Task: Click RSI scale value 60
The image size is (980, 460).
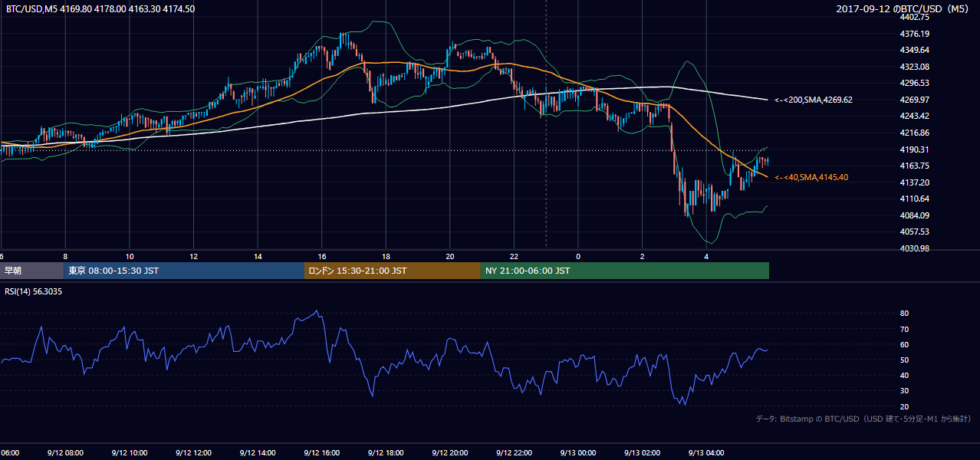Action: tap(904, 344)
